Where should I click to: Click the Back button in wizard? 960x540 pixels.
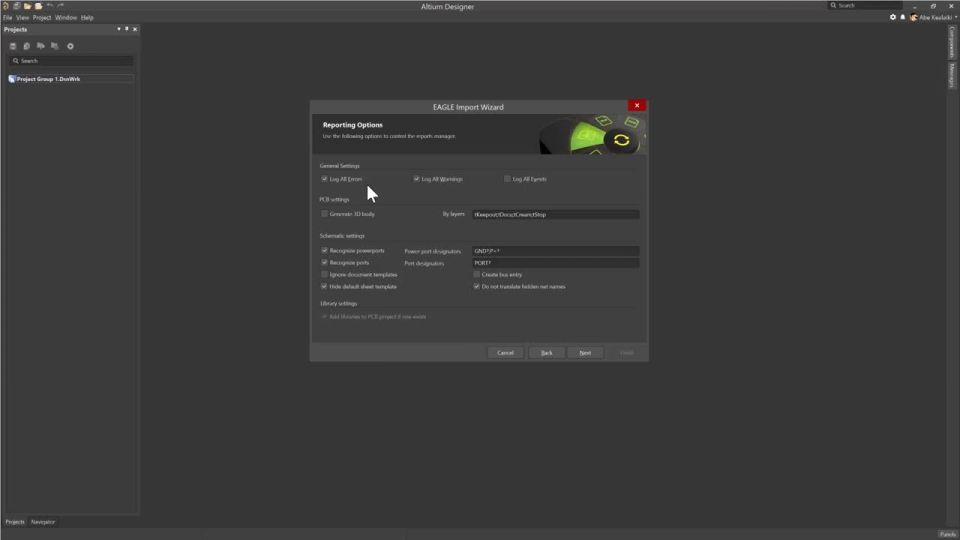click(x=546, y=353)
